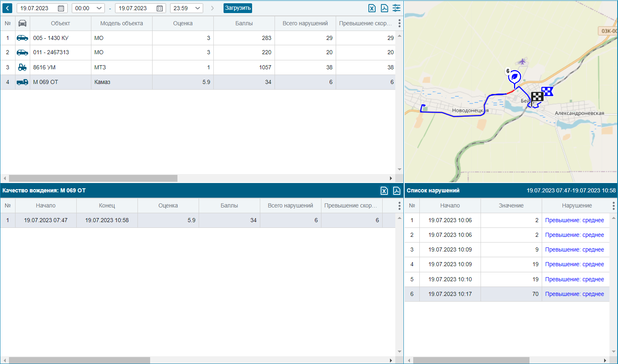Screen dimensions: 618x364
Task: Click the main table horizontal scrollbar
Action: pos(93,178)
